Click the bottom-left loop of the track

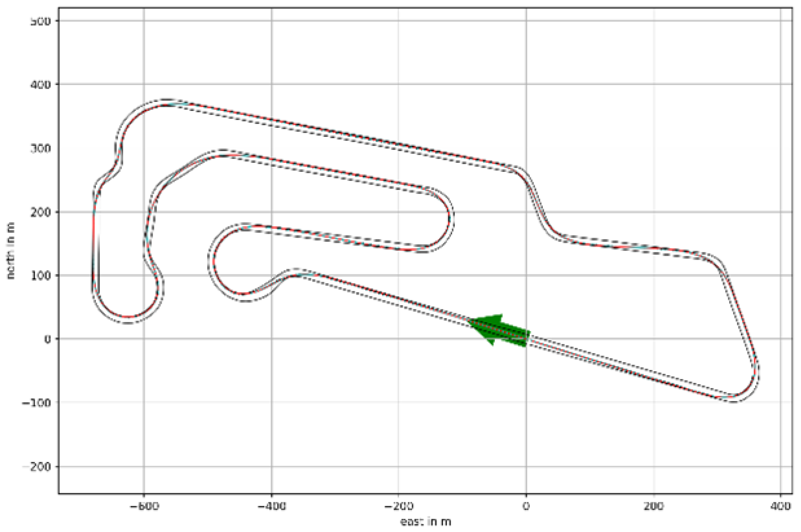128,317
